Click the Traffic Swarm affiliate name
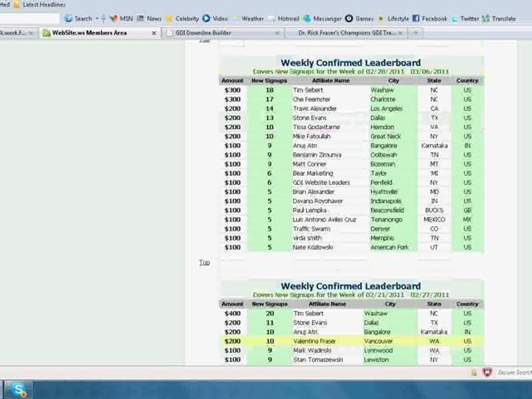This screenshot has height=399, width=532. click(311, 229)
